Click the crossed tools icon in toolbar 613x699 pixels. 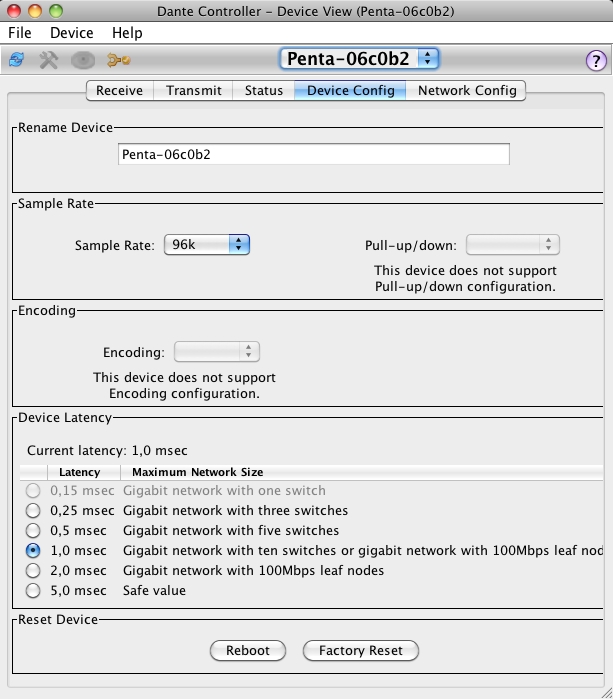point(49,60)
